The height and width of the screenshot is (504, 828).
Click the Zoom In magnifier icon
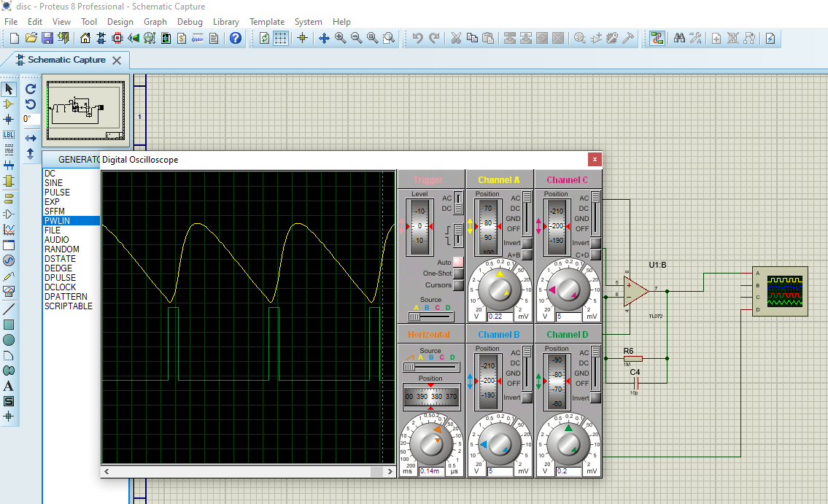(x=341, y=38)
